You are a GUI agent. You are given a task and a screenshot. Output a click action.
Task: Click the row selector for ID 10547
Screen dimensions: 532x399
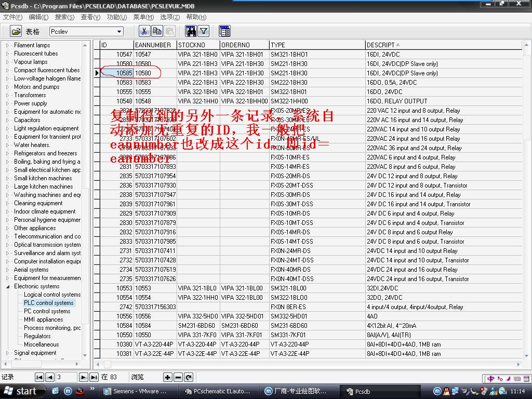pos(97,54)
